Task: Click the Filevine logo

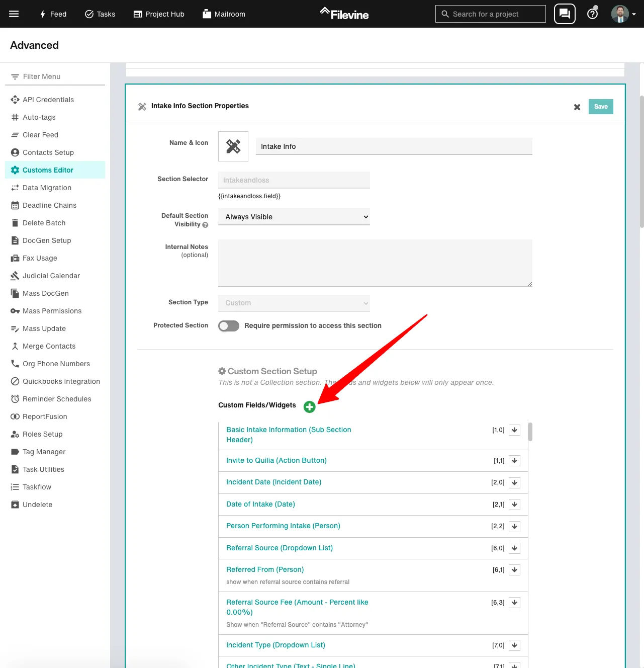Action: (x=344, y=14)
